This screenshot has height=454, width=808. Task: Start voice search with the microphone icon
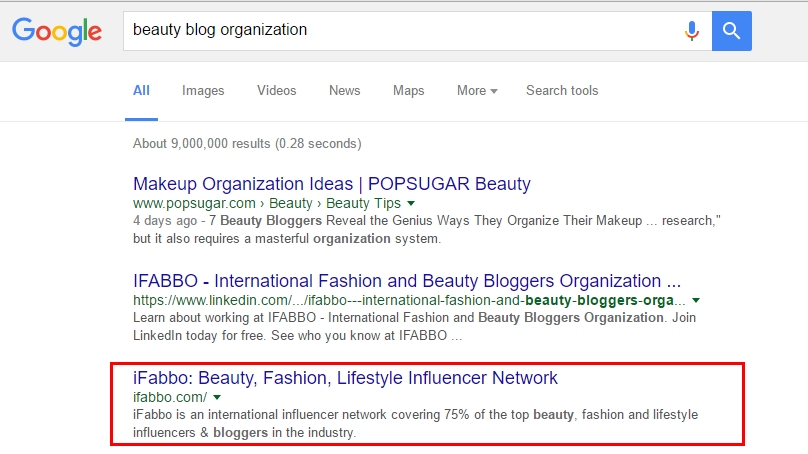click(x=692, y=31)
